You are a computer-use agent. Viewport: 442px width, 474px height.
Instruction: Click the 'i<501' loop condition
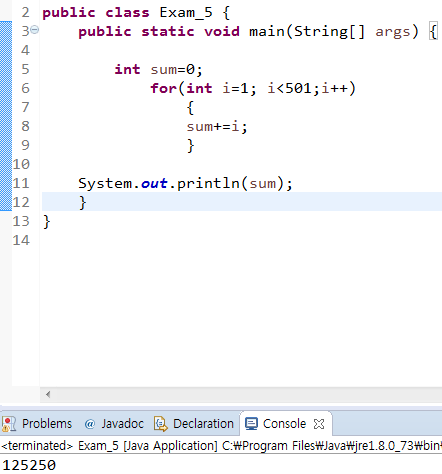click(289, 89)
